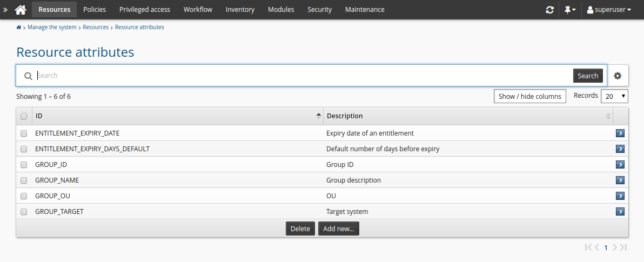Expand the sidebar with double-chevron icon

point(5,9)
